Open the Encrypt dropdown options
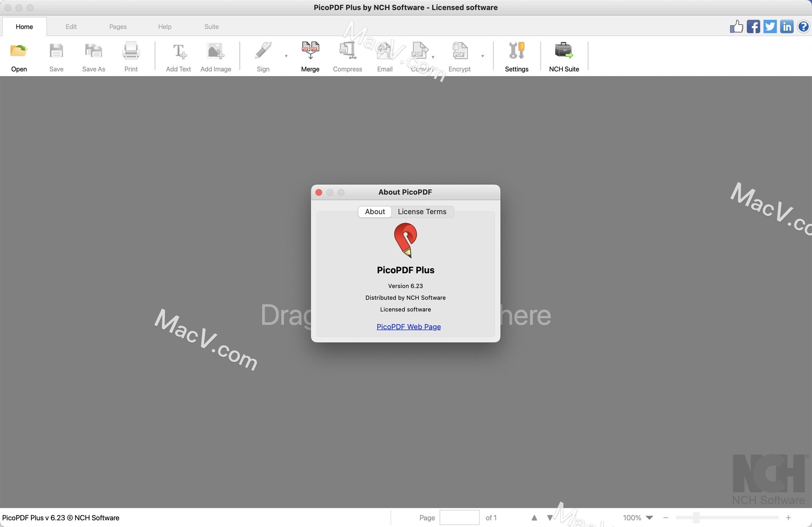The width and height of the screenshot is (812, 527). (483, 56)
